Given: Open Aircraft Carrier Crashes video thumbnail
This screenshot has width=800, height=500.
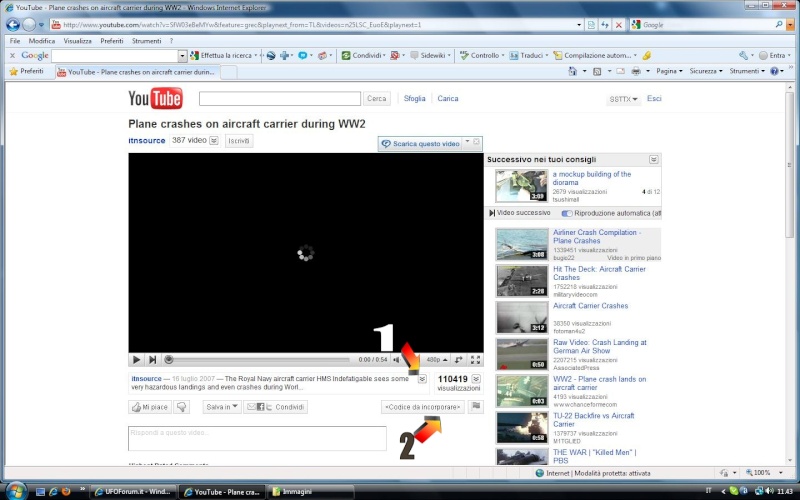Looking at the screenshot, I should pos(521,317).
